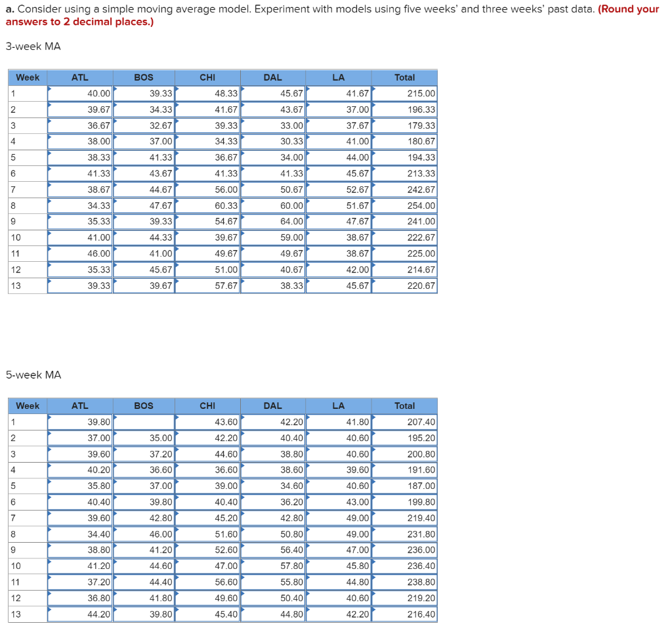Image resolution: width=672 pixels, height=630 pixels.
Task: Click 5-week MA Total week 9 cell 236.00
Action: 404,550
